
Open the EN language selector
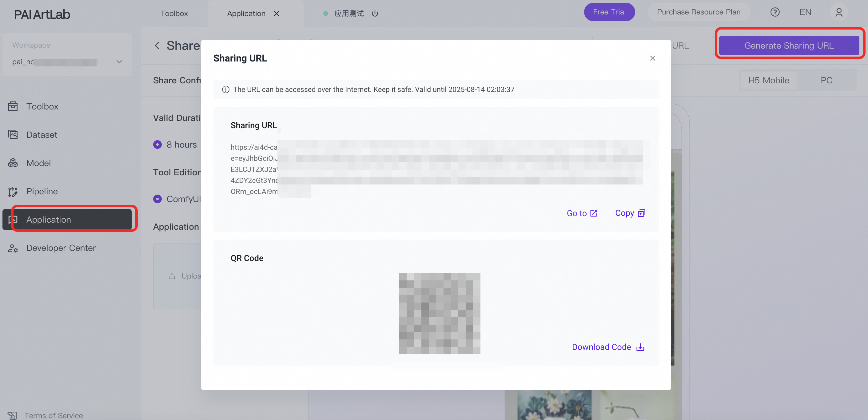pos(805,12)
